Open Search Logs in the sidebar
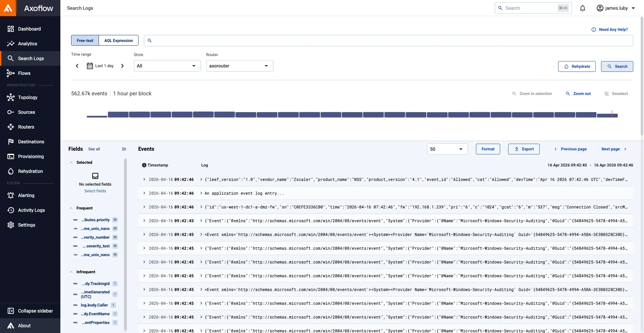 pos(30,58)
